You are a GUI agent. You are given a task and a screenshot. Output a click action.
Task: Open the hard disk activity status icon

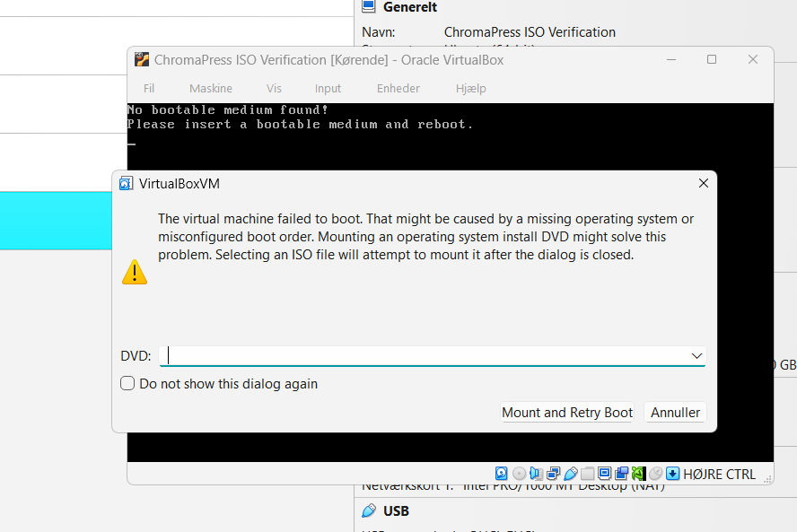501,474
